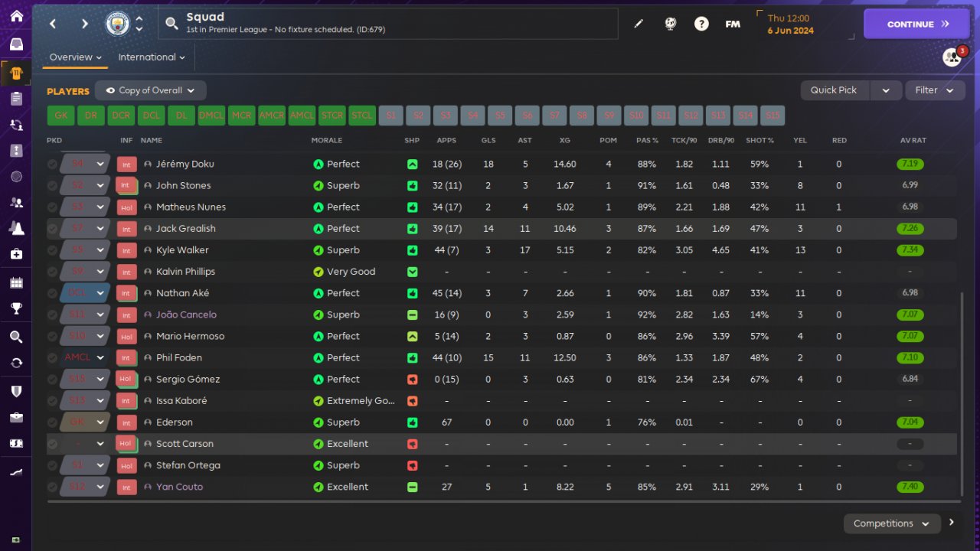This screenshot has width=980, height=551.
Task: Tick the selection circle for John Stones
Action: [x=52, y=186]
